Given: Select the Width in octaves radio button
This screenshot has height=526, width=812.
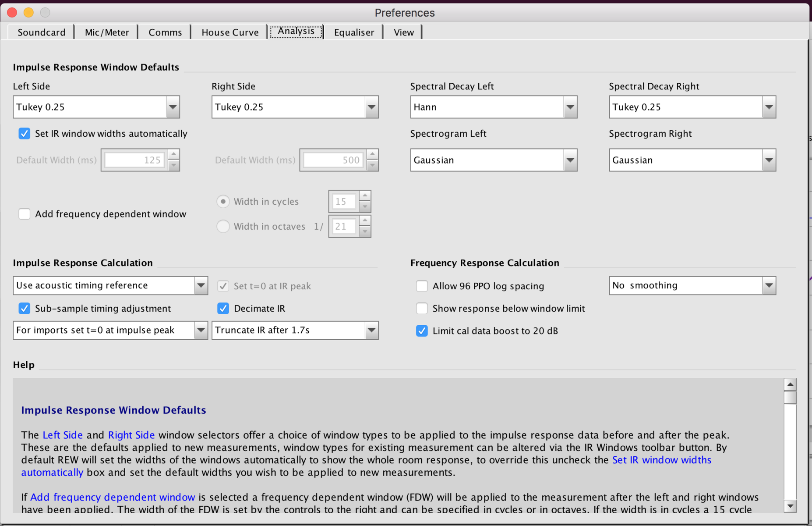Looking at the screenshot, I should click(x=223, y=226).
